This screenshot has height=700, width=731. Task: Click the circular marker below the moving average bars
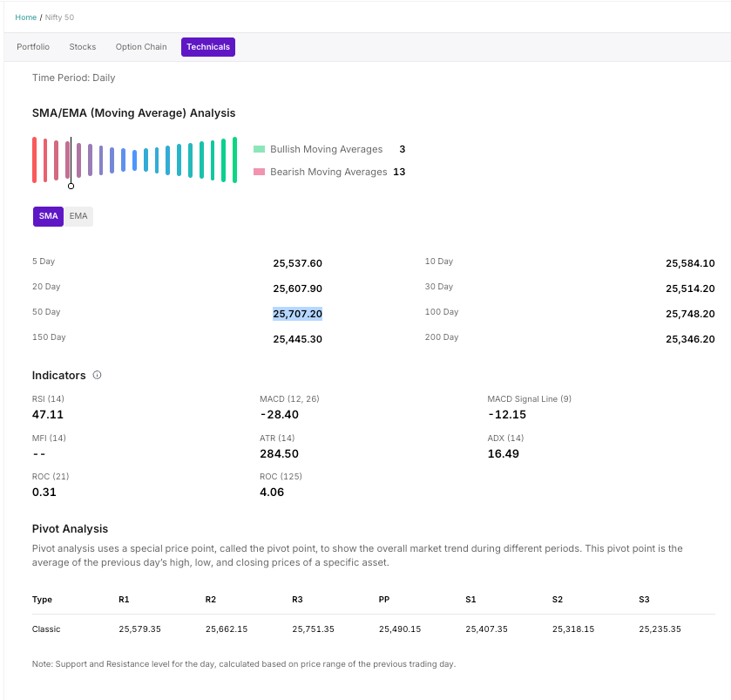point(71,186)
